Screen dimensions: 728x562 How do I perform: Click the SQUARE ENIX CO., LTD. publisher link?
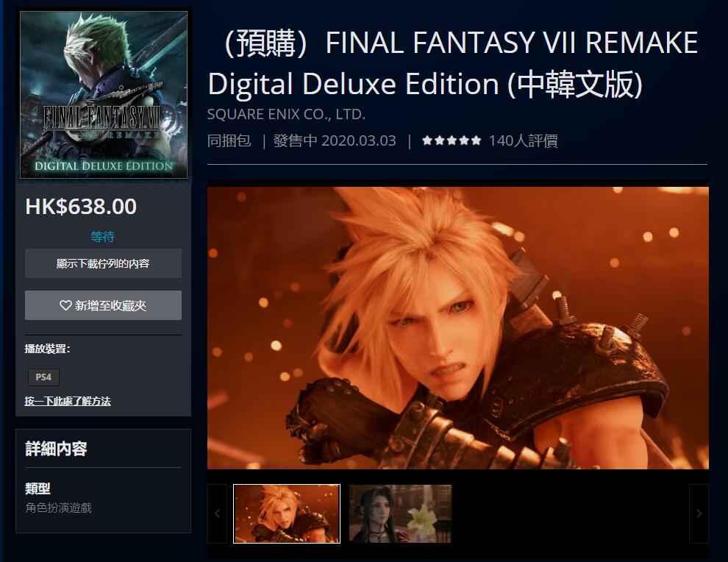pyautogui.click(x=286, y=114)
